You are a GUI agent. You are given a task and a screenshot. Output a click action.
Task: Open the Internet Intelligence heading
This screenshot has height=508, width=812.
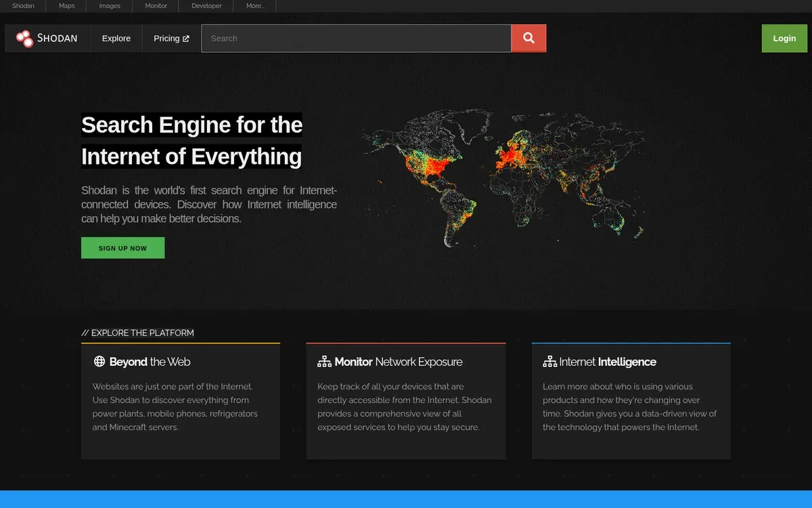[608, 362]
